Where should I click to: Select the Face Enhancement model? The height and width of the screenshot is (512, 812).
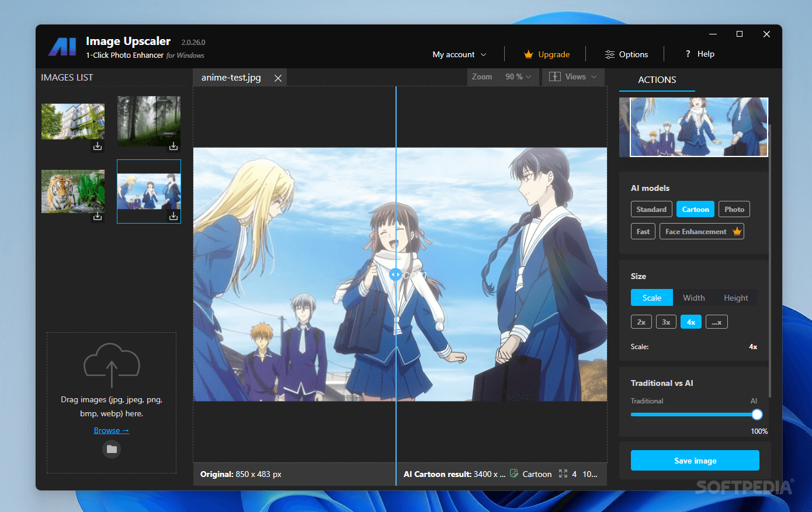pyautogui.click(x=702, y=231)
